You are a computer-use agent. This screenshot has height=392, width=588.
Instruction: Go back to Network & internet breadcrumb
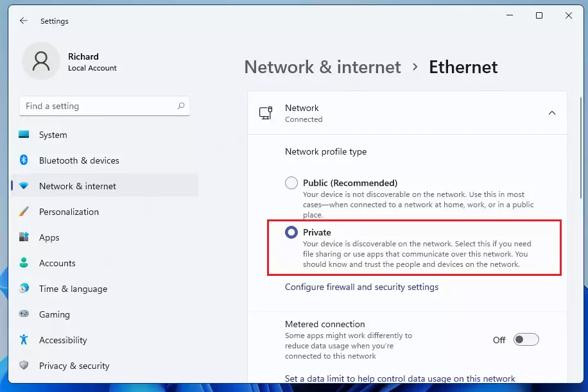[x=322, y=67]
